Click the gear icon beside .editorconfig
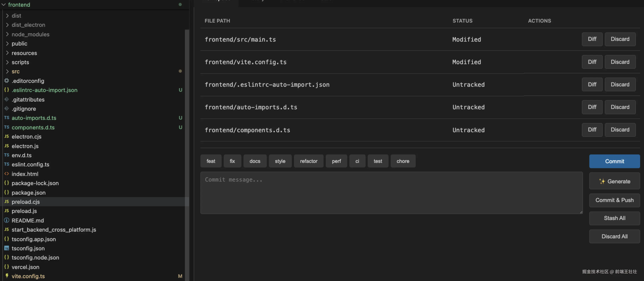644x281 pixels. (x=7, y=81)
